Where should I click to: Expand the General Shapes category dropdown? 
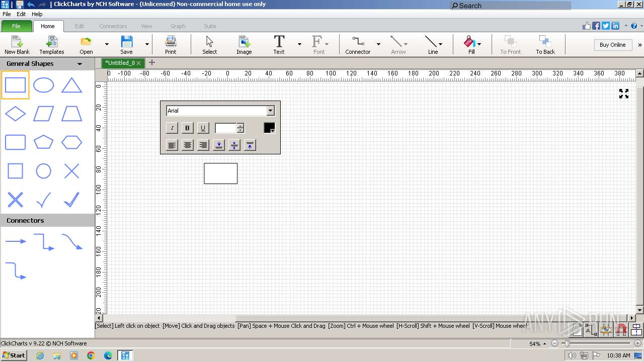79,64
